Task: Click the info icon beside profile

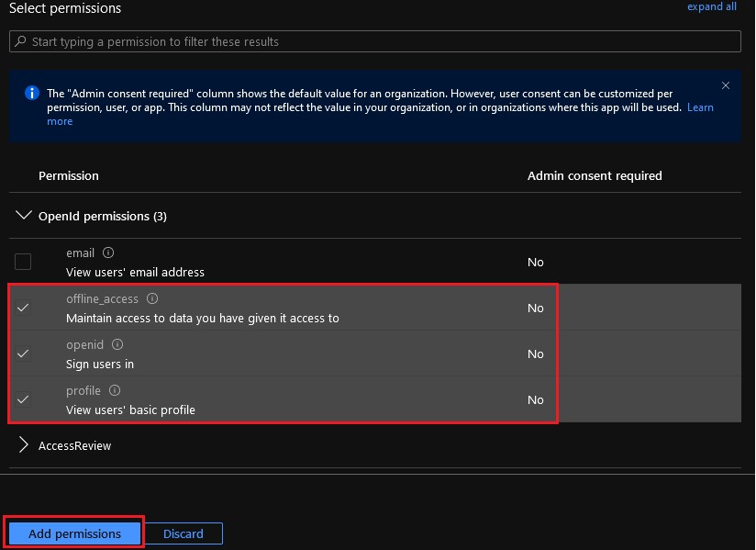Action: pos(113,390)
